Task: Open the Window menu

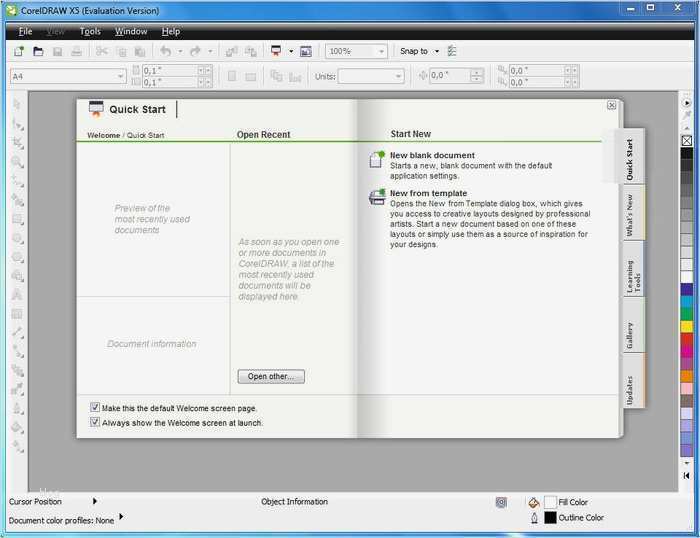Action: point(131,31)
